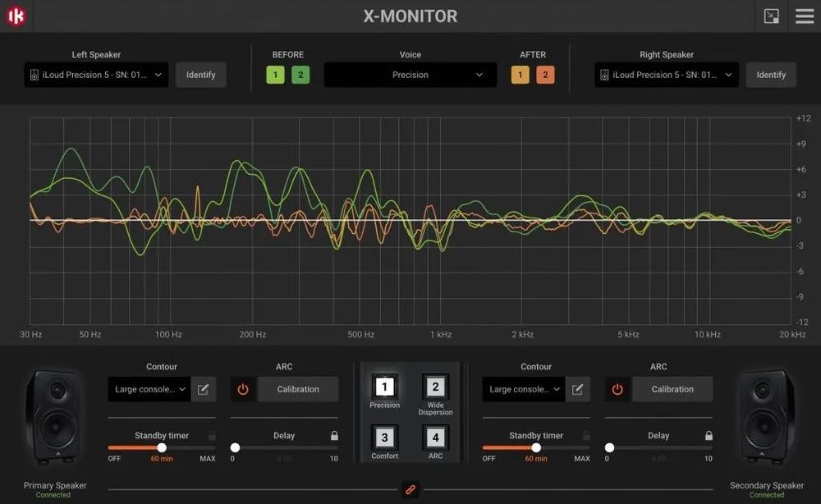Viewport: 821px width, 504px height.
Task: Toggle the right speaker ARC power button
Action: (x=617, y=389)
